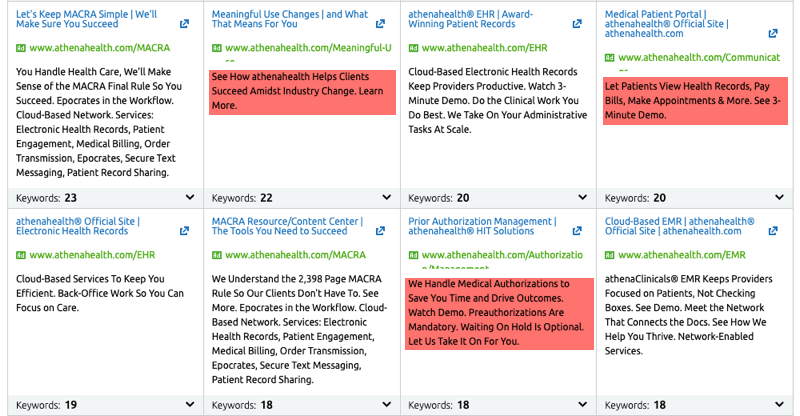Viewport: 800px width, 416px height.
Task: Expand keywords under Prior Authorization Management ad
Action: pyautogui.click(x=582, y=405)
